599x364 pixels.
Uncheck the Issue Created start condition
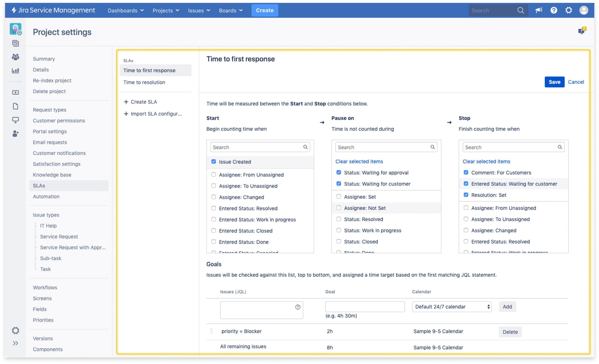click(213, 162)
